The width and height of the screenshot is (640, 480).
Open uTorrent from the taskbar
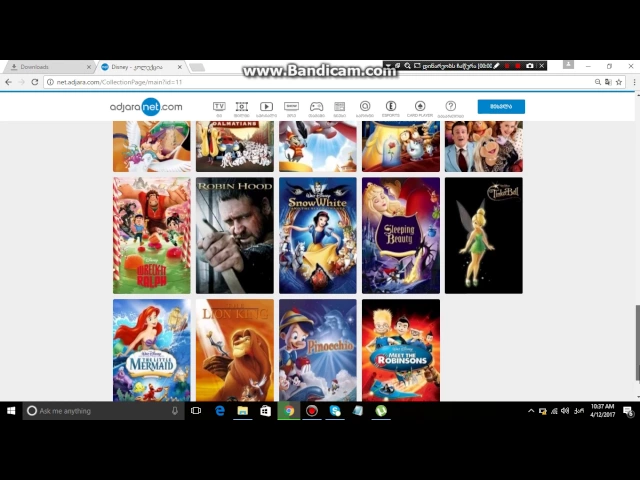coord(381,411)
